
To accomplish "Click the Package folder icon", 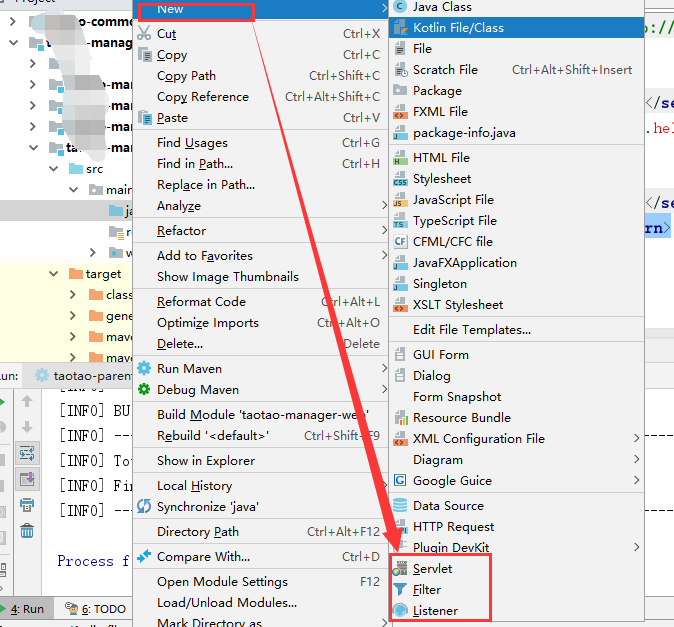I will coord(400,90).
